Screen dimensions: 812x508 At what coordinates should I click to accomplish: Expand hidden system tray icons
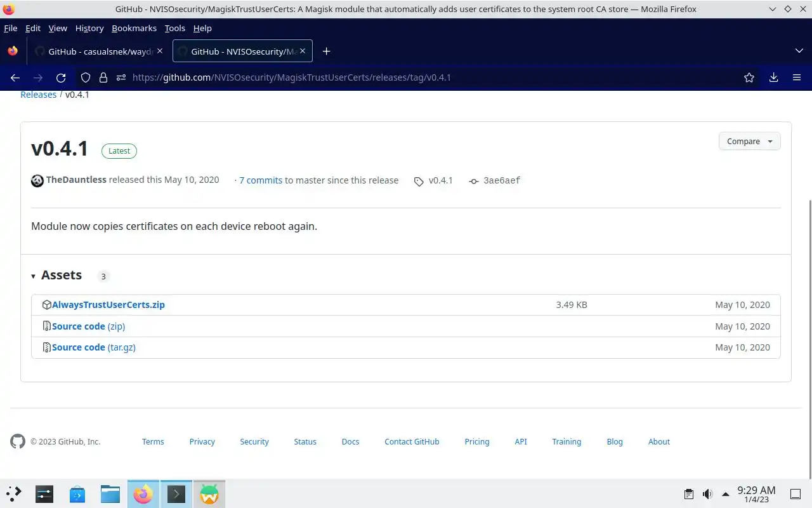pyautogui.click(x=726, y=494)
